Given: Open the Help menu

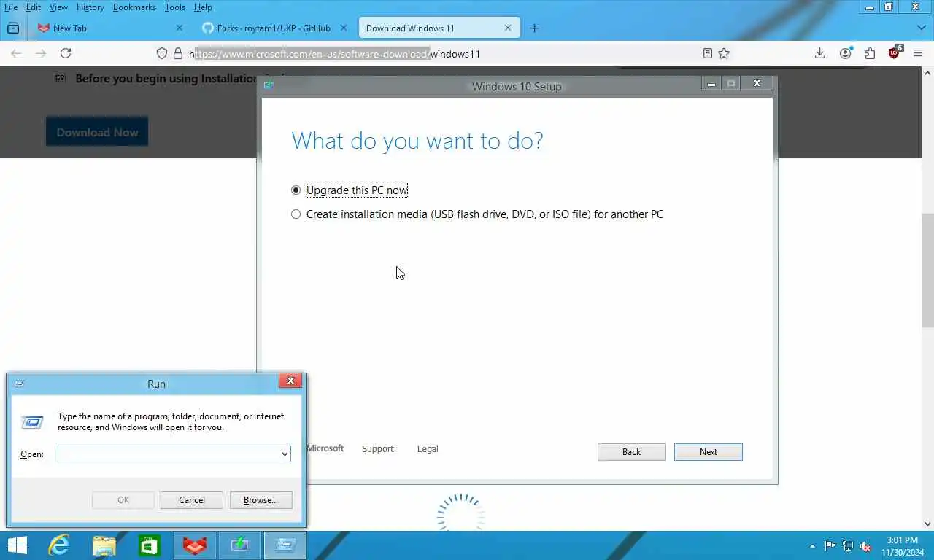Looking at the screenshot, I should pos(203,7).
